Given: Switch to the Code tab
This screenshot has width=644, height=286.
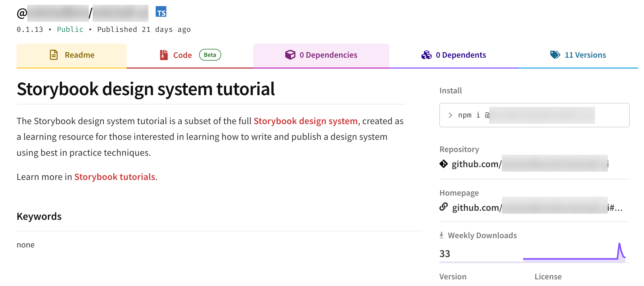Looking at the screenshot, I should point(190,55).
